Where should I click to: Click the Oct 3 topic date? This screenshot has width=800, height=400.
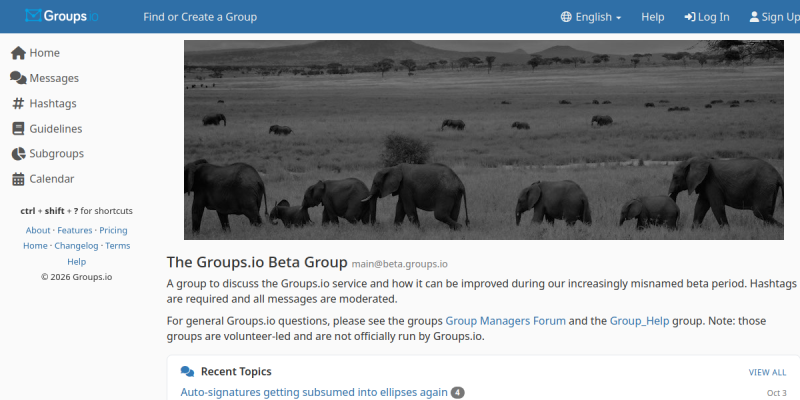click(777, 393)
